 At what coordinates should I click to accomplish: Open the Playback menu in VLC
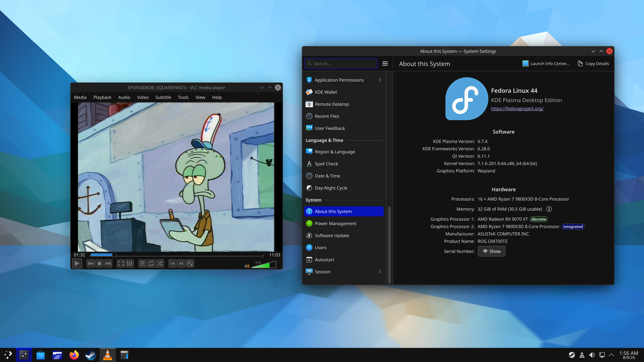pyautogui.click(x=102, y=97)
